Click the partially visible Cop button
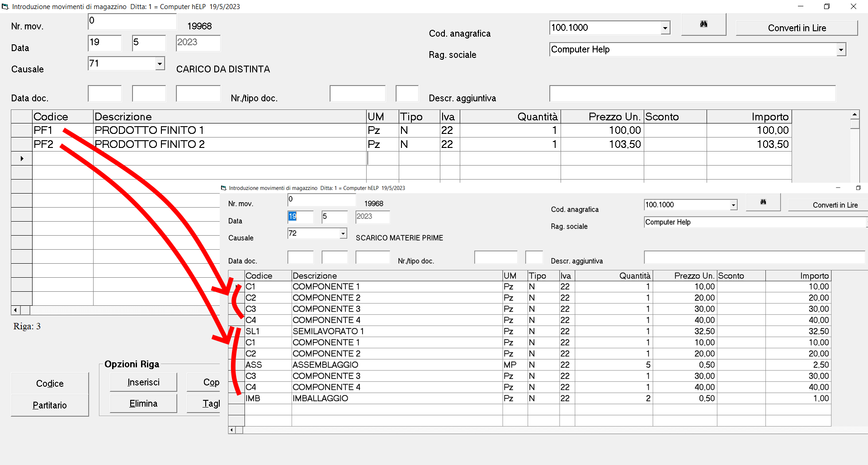Screen dimensions: 868x465 point(204,382)
